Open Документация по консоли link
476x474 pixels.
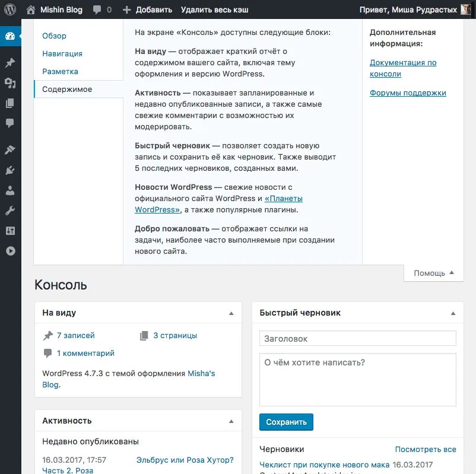(403, 68)
